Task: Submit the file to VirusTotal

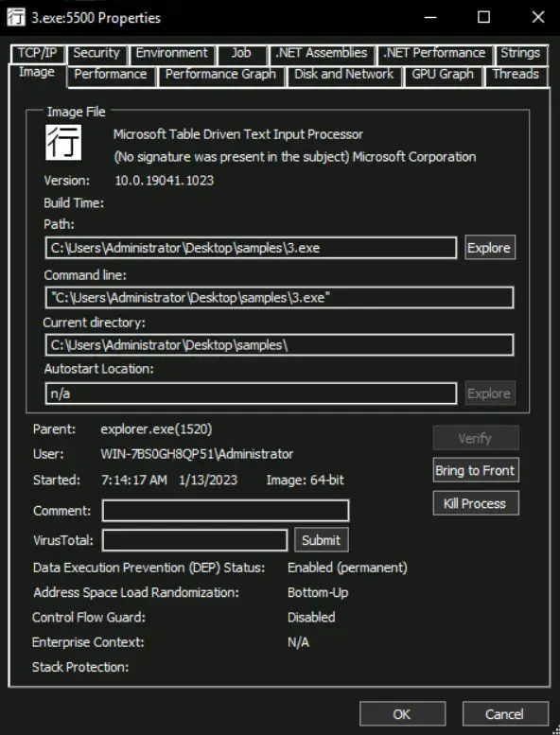Action: [322, 540]
